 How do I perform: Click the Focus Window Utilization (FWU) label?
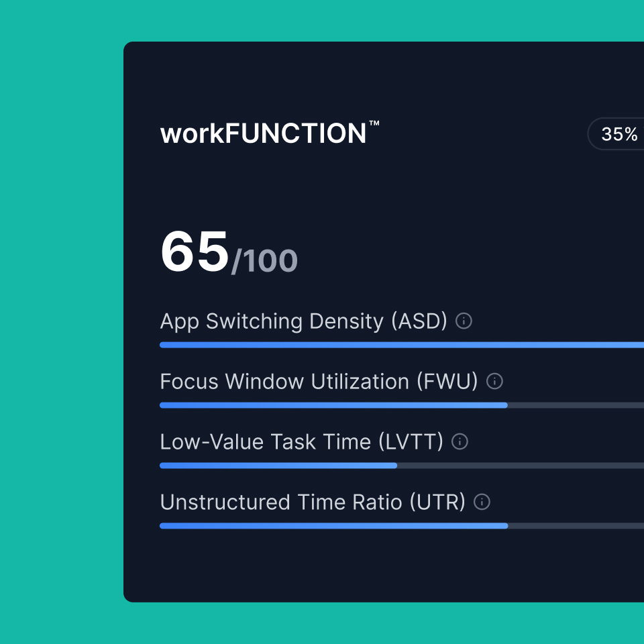pyautogui.click(x=319, y=382)
